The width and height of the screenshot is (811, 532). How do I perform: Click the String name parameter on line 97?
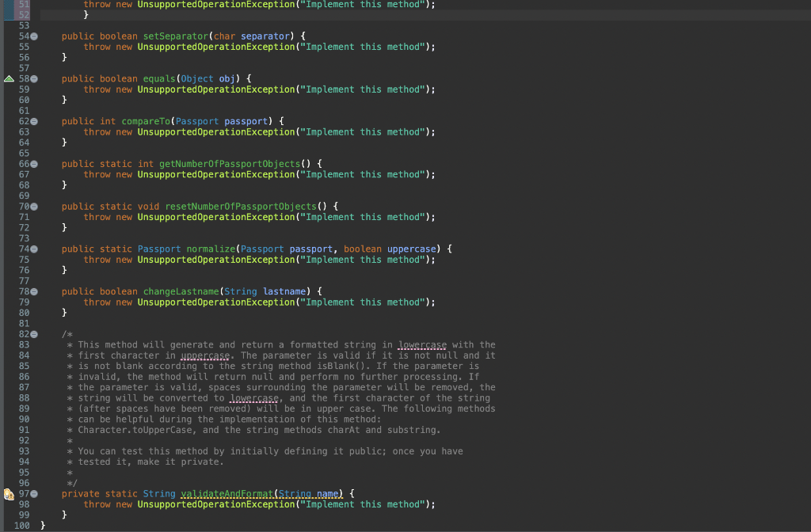click(308, 493)
